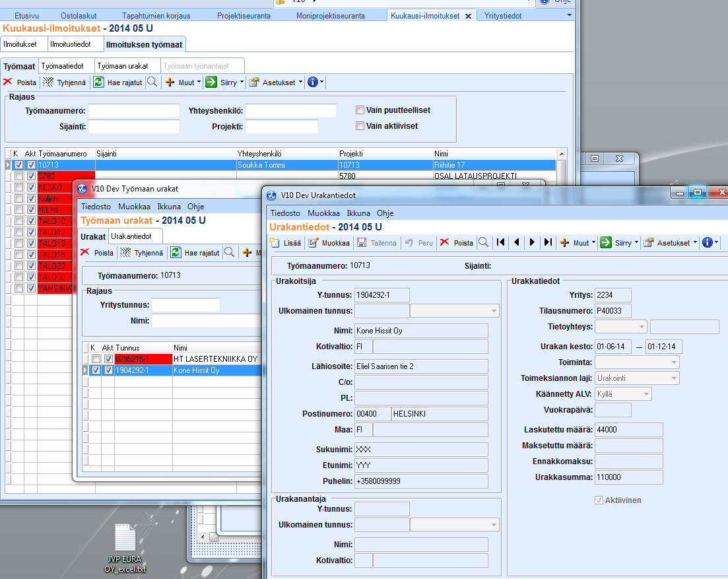Open Projektiseuranta main tab

click(244, 15)
